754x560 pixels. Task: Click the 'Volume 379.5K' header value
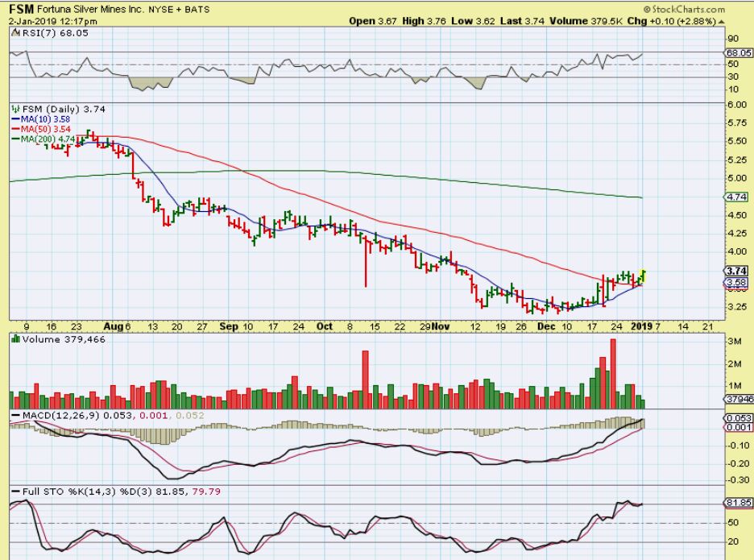tap(586, 21)
